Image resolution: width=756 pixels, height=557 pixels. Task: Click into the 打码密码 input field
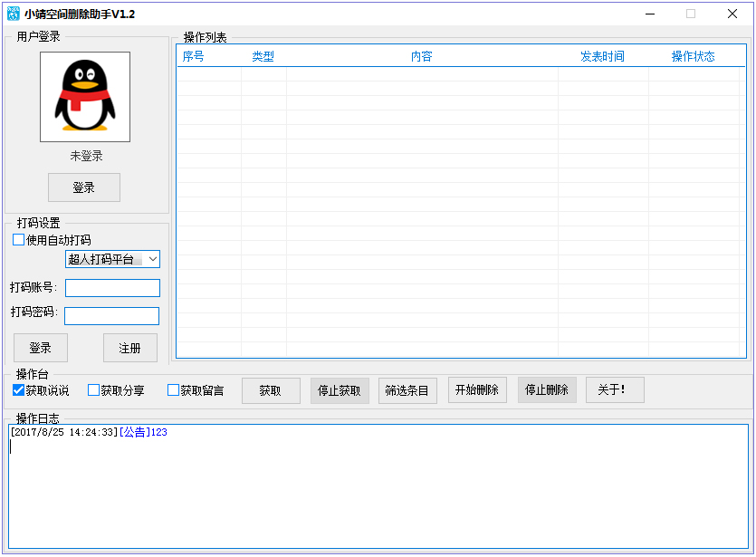tap(111, 316)
